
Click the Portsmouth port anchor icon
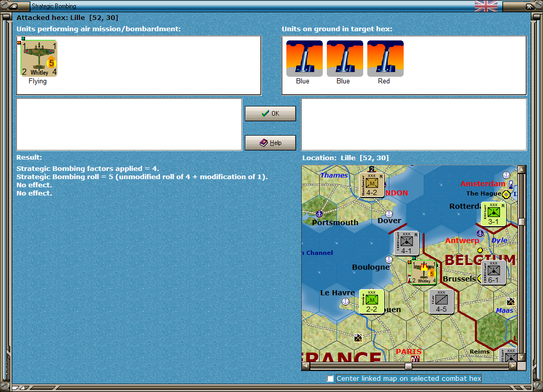point(319,214)
